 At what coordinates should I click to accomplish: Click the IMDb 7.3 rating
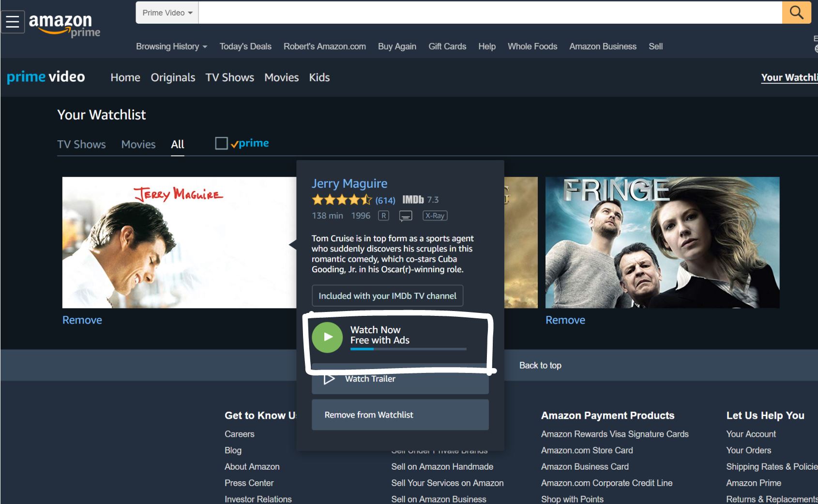[x=421, y=200]
